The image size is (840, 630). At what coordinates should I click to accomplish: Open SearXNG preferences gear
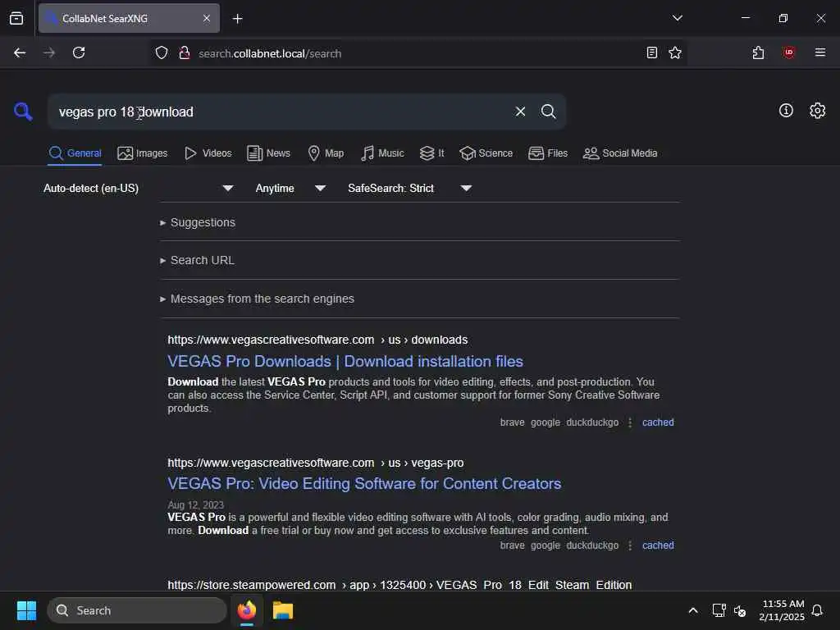click(818, 111)
